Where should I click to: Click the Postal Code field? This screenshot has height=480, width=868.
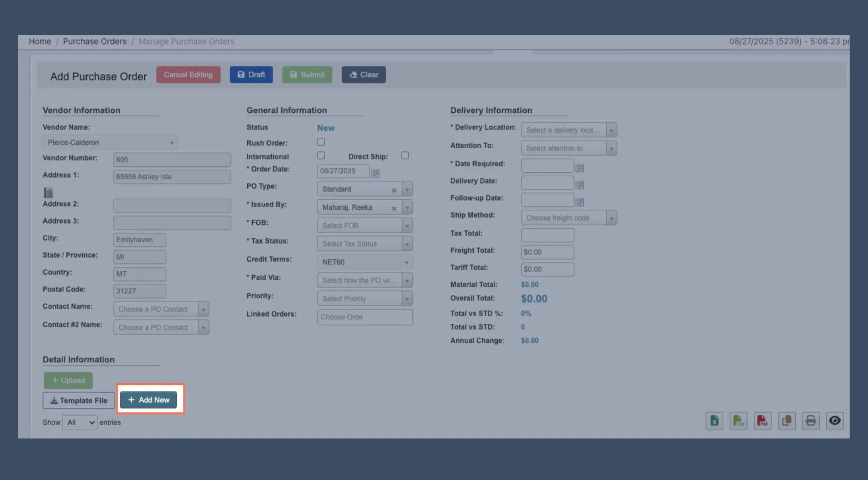click(x=140, y=291)
